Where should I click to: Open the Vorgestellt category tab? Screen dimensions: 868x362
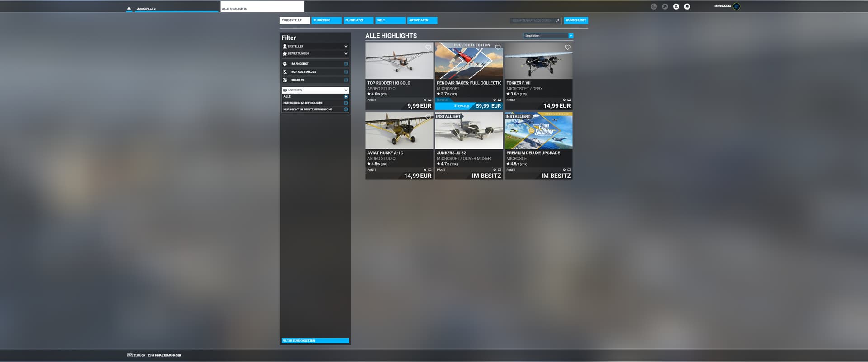coord(295,20)
